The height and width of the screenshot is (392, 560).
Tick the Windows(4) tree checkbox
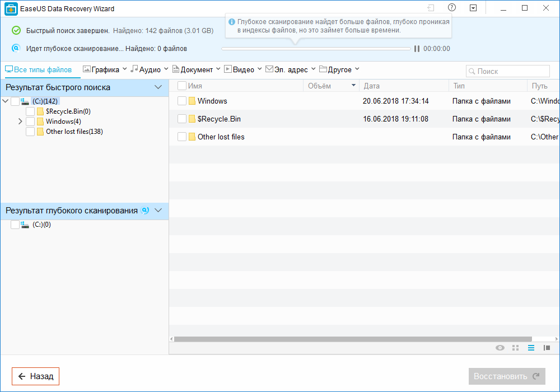[30, 122]
